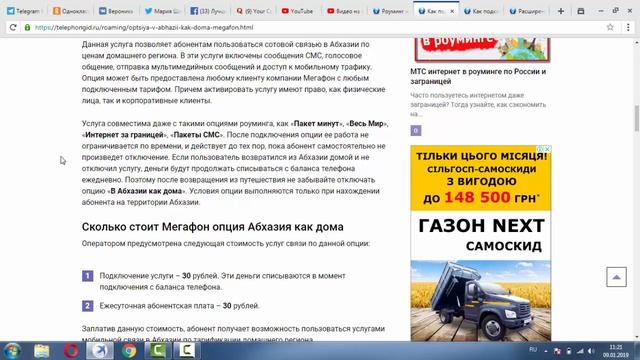Click the volume speaker tray icon
The image size is (640, 360).
(x=591, y=351)
